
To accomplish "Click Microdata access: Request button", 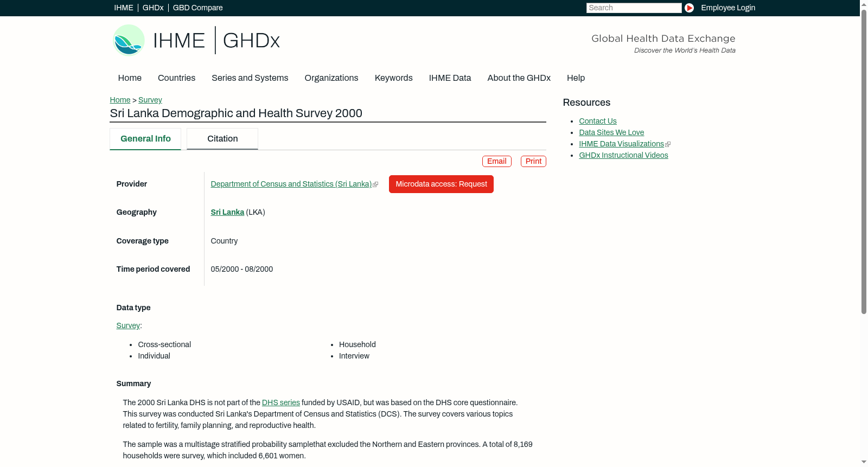I will (441, 184).
